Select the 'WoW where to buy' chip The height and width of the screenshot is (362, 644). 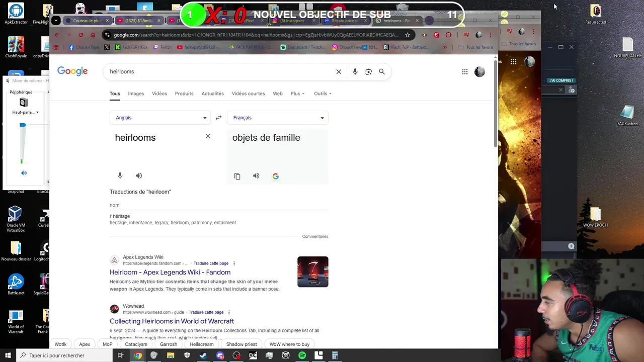[x=289, y=344]
